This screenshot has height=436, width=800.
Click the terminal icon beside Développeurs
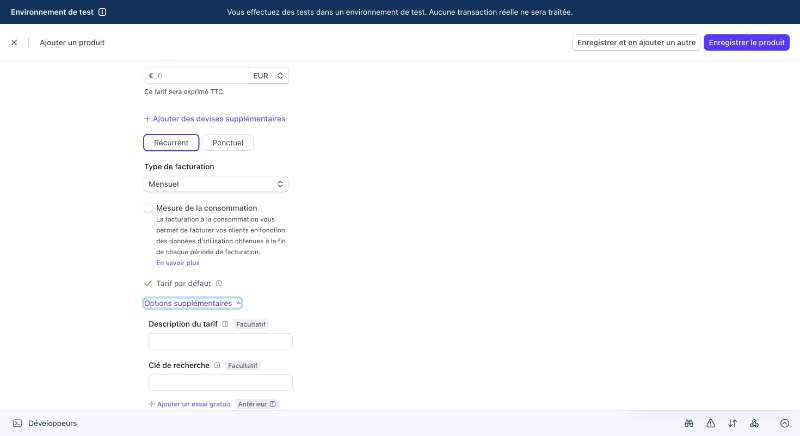pyautogui.click(x=17, y=423)
